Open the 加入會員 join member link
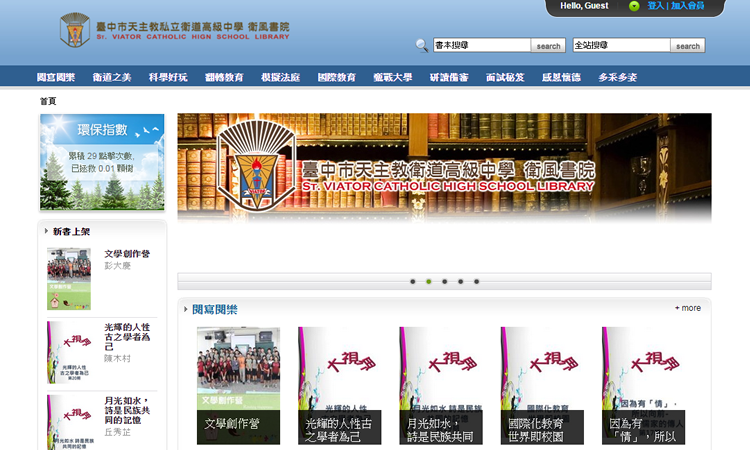Viewport: 750px width, 450px height. click(687, 6)
